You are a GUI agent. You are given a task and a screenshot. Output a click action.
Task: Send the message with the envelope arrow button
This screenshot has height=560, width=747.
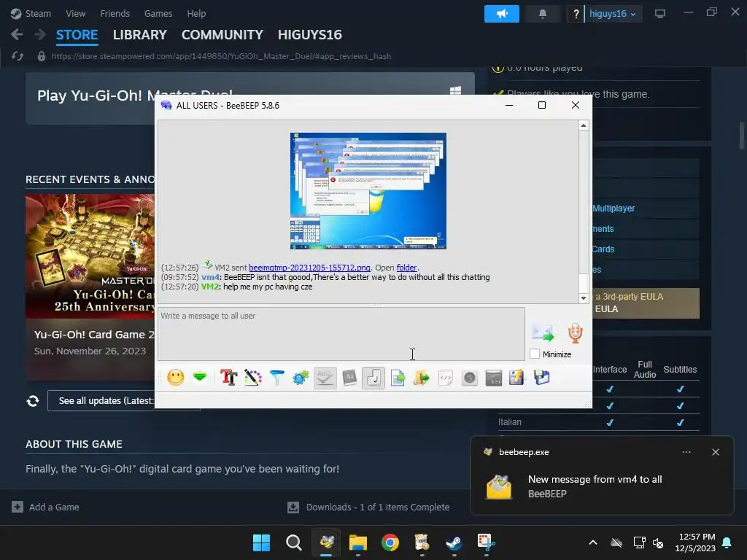[543, 332]
